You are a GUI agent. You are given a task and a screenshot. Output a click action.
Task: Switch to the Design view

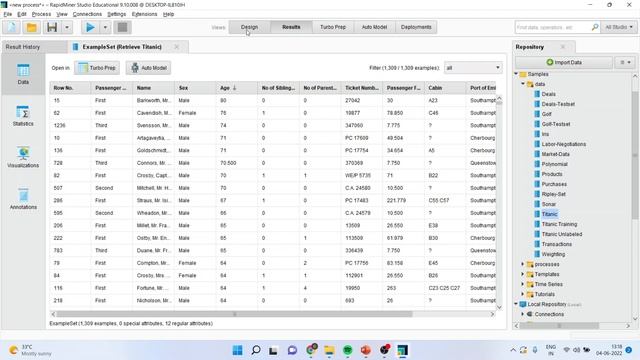249,27
